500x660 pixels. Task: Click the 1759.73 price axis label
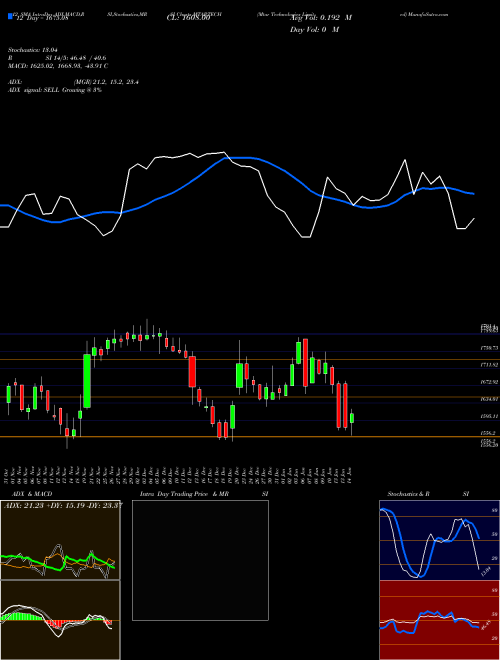click(489, 348)
